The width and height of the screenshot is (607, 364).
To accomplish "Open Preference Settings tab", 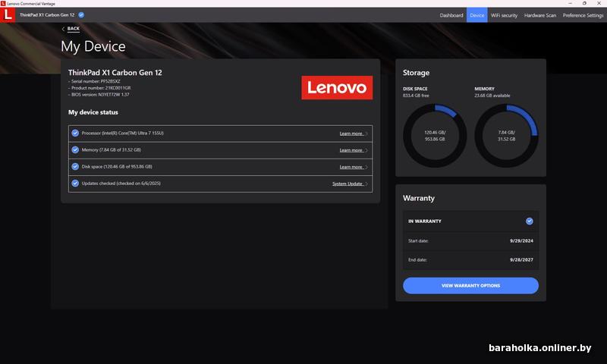I will coord(583,15).
